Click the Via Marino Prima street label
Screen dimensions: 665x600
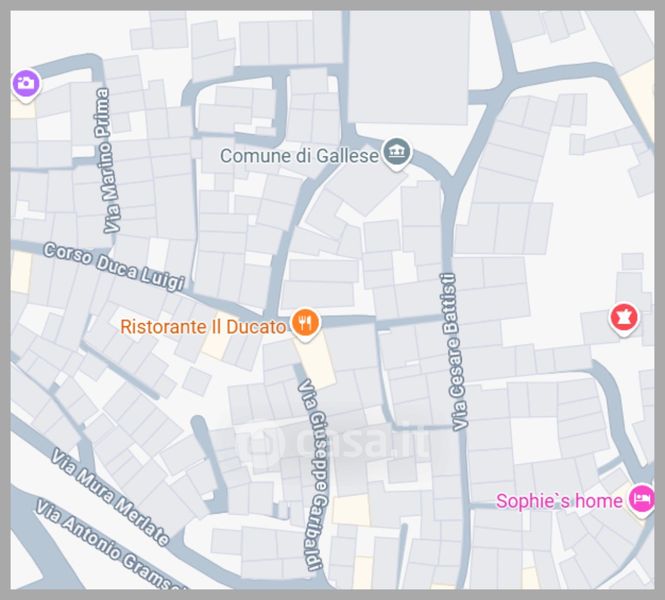point(108,161)
